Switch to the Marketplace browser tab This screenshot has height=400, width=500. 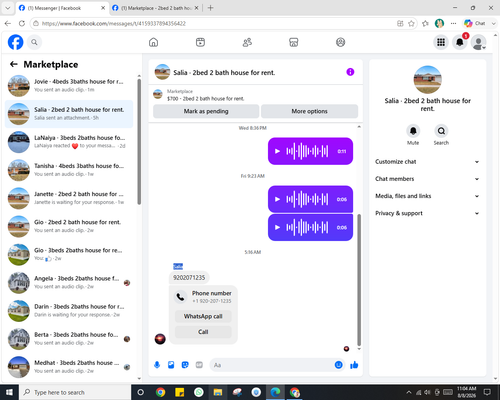156,8
